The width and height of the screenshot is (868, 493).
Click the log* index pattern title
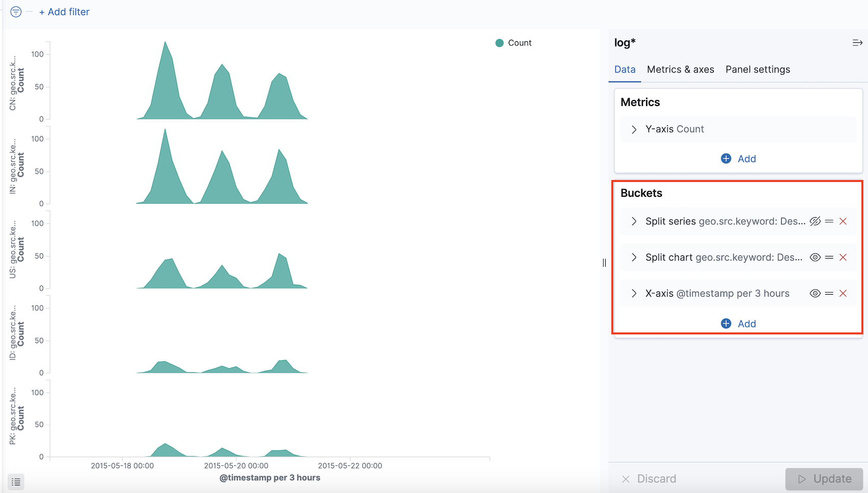(x=625, y=43)
